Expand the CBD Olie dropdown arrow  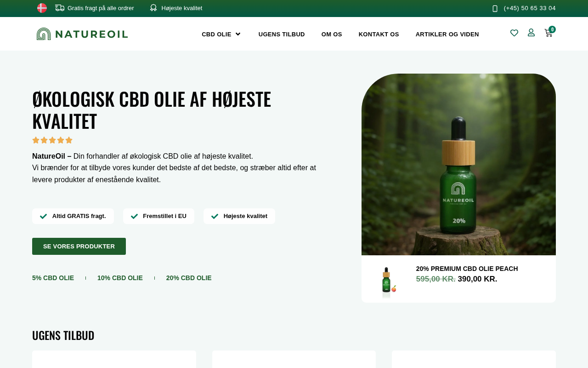(x=238, y=34)
